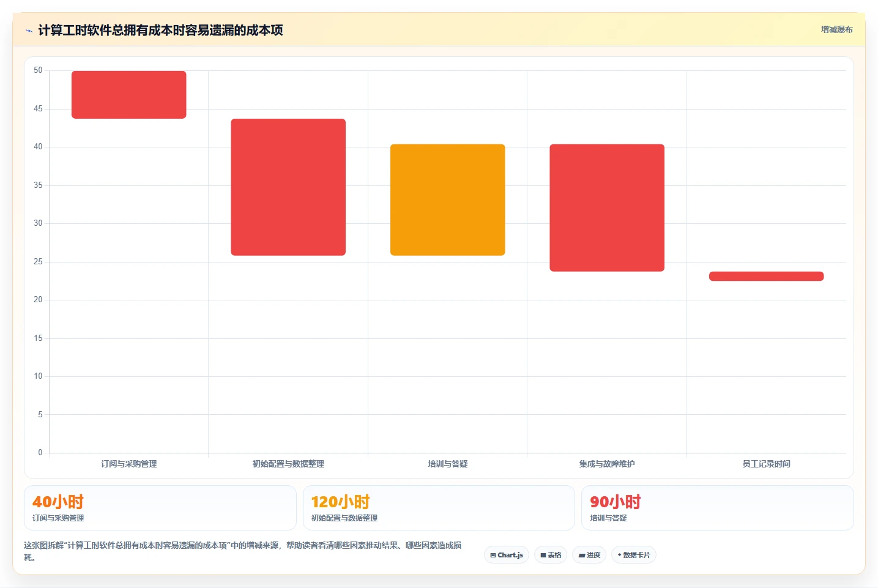Click the 增减瀑布 label in the header
This screenshot has height=588, width=878.
836,29
